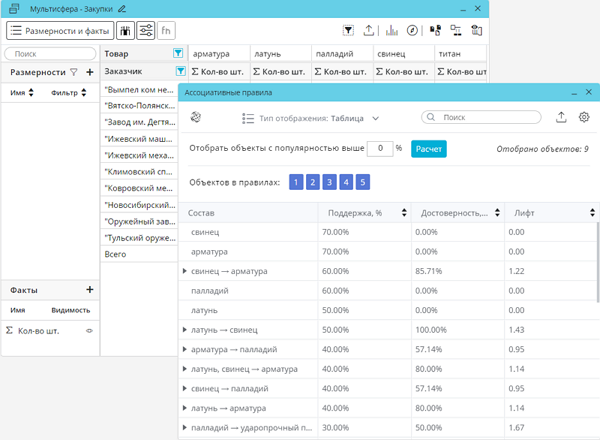Viewport: 600px width, 440px height.
Task: Toggle visibility eye for Кол-во шт. fact
Action: point(88,330)
